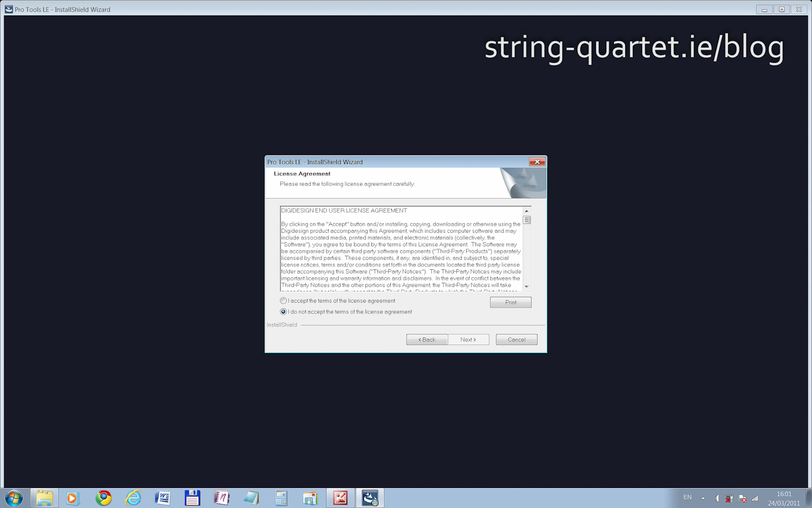Click the license text scrollbar down arrow
812x508 pixels.
point(526,286)
